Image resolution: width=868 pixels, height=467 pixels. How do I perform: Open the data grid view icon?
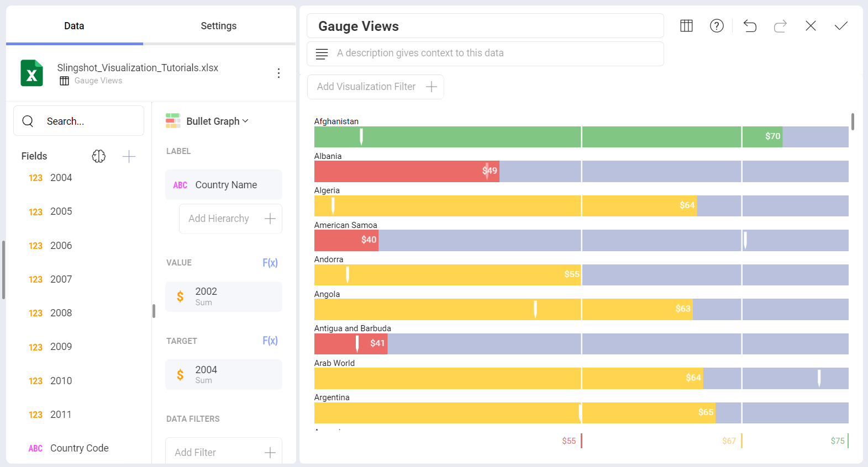click(686, 26)
